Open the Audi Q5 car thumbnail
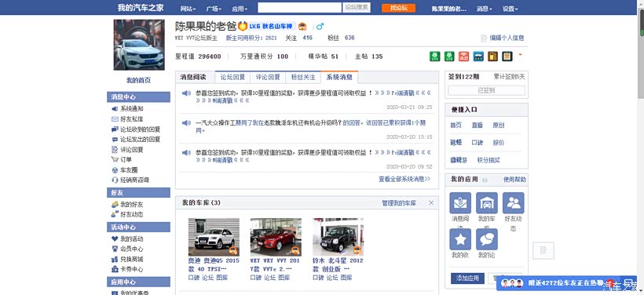The width and height of the screenshot is (644, 295). 214,237
